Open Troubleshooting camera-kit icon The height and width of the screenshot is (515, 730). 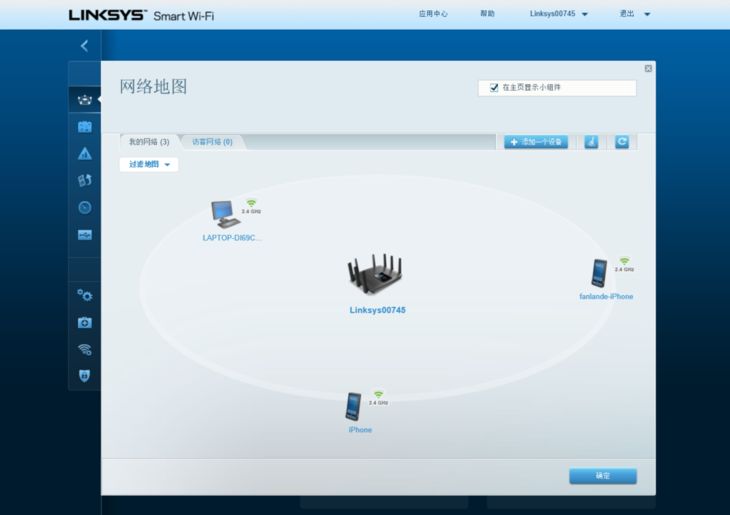point(85,322)
